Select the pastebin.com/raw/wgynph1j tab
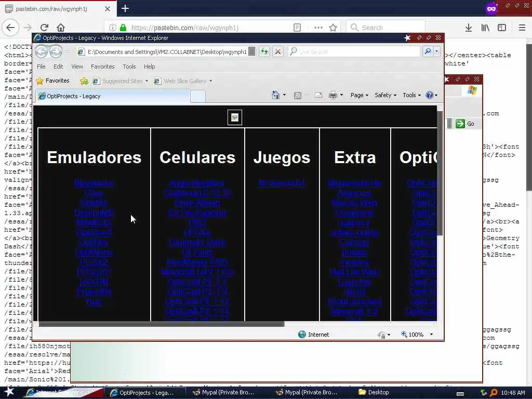This screenshot has height=399, width=532. point(58,9)
